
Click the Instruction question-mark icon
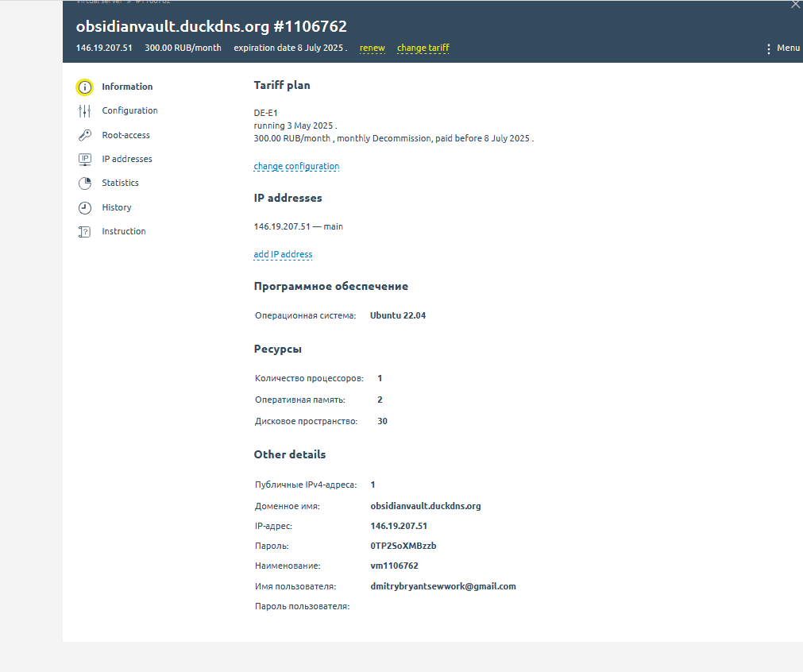coord(85,232)
